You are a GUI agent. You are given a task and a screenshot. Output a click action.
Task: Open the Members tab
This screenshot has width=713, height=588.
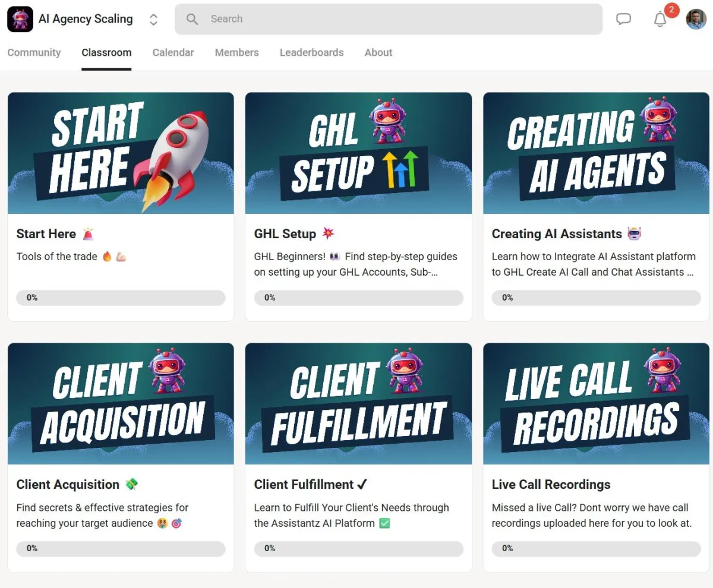236,52
